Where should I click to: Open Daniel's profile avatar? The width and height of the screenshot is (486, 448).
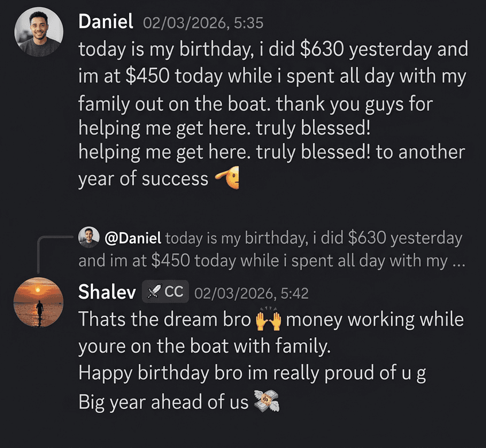[38, 32]
